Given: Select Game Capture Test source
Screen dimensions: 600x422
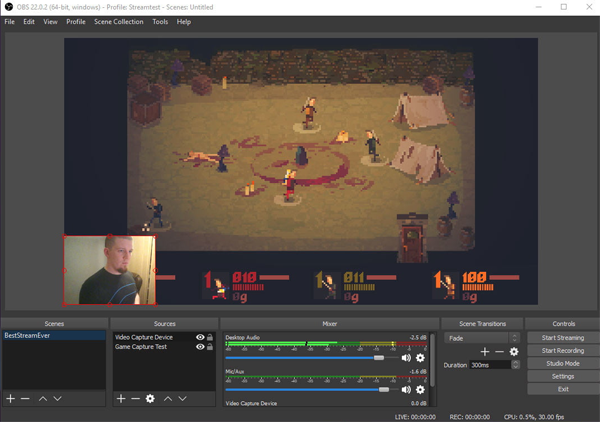Looking at the screenshot, I should 140,347.
